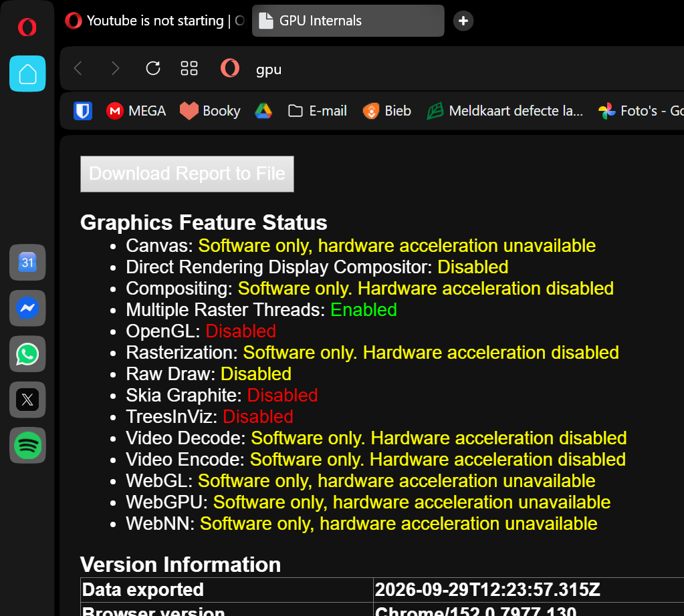
Task: Click Download Report to File button
Action: click(187, 174)
